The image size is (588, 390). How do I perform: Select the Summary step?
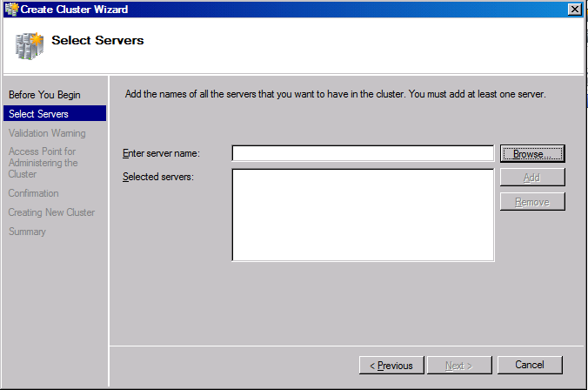click(x=27, y=232)
